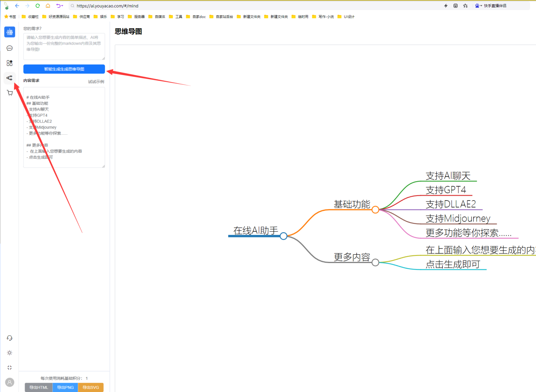The width and height of the screenshot is (536, 392).
Task: Click the 智能生成生成思维导图 button
Action: coord(64,69)
